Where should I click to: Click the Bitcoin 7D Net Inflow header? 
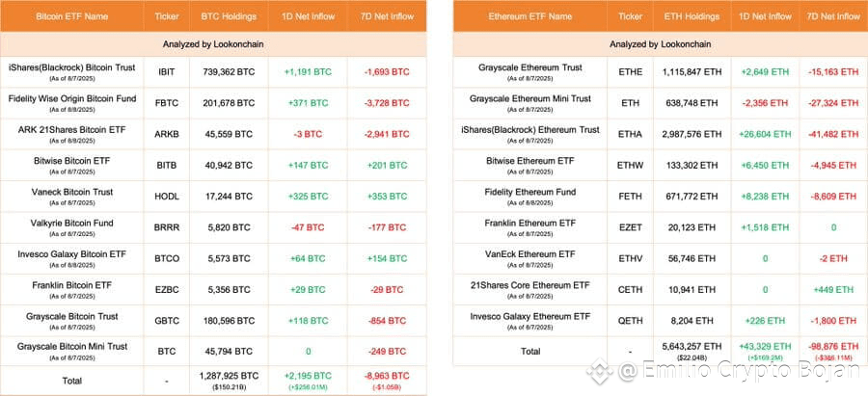[388, 16]
